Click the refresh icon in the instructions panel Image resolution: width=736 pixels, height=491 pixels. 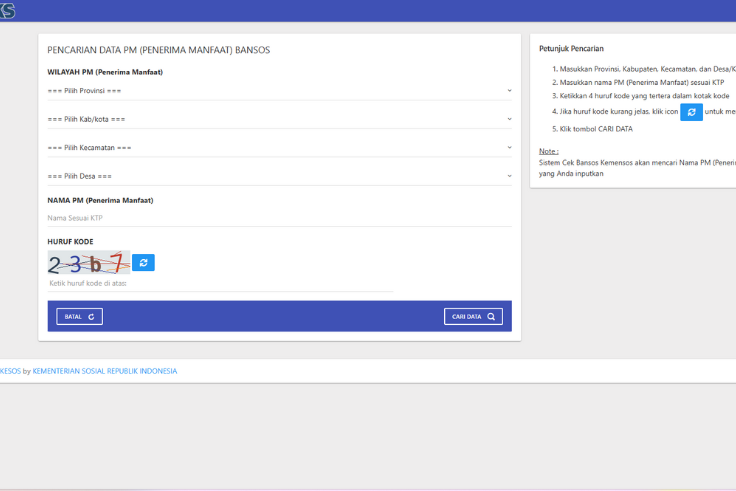[x=691, y=112]
